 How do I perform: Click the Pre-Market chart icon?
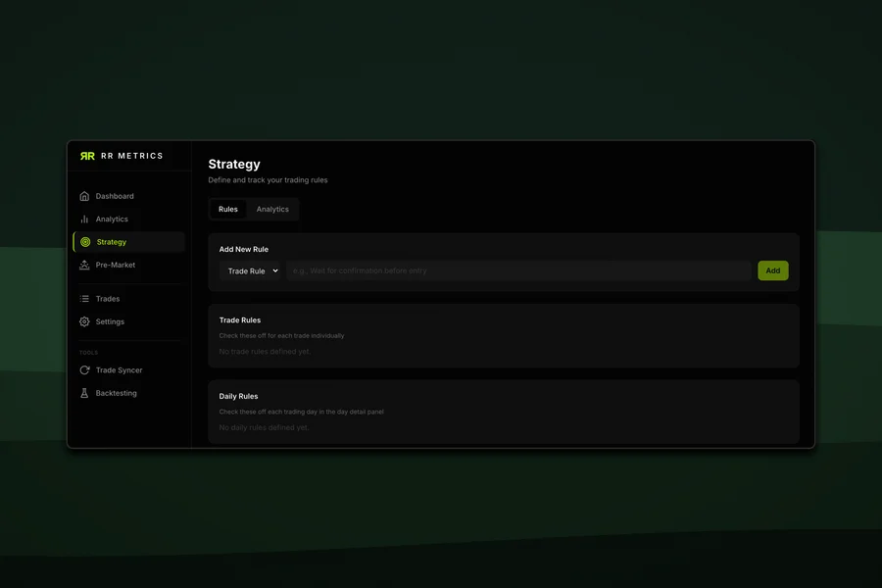pos(84,265)
